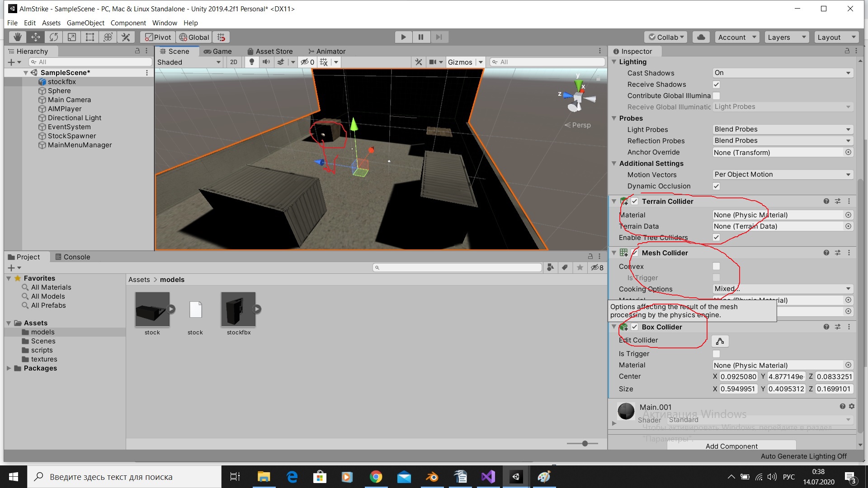Search by type in Project panel
The height and width of the screenshot is (488, 868).
(550, 267)
